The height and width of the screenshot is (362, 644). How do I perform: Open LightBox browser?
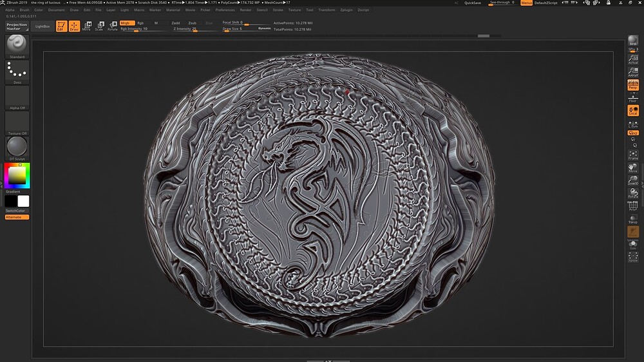coord(43,26)
